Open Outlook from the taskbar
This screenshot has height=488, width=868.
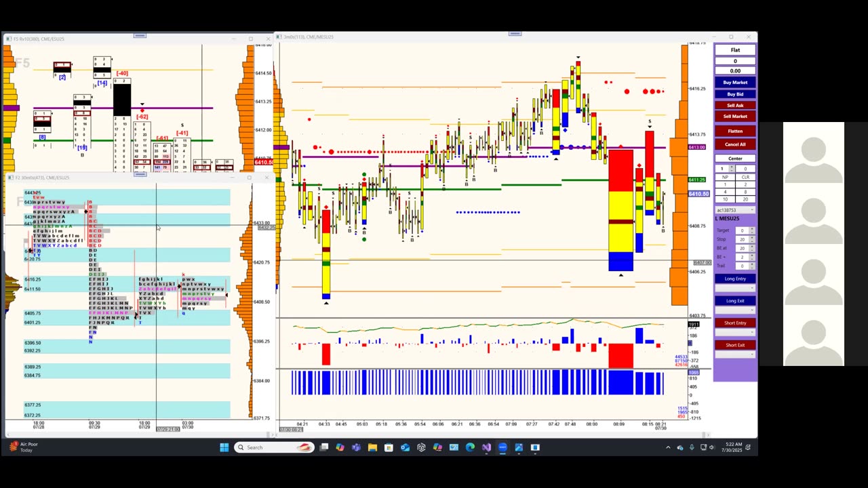point(405,447)
